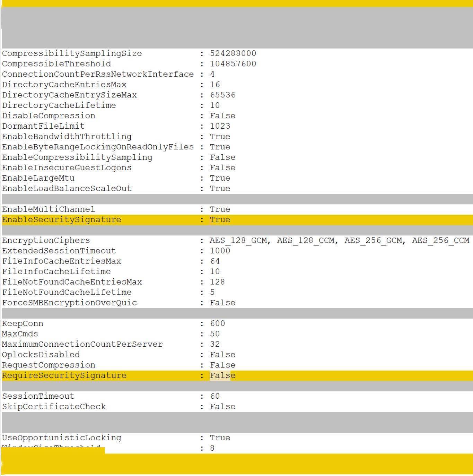This screenshot has width=473, height=476.
Task: Click False value of SkipCertificateCheck
Action: pyautogui.click(x=222, y=407)
